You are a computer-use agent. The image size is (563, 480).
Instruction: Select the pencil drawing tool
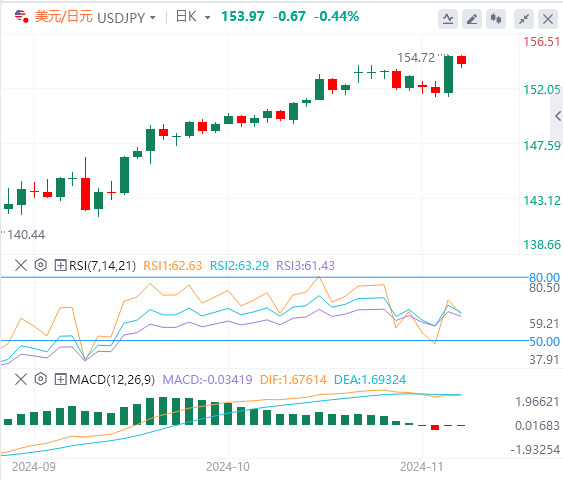tap(472, 19)
